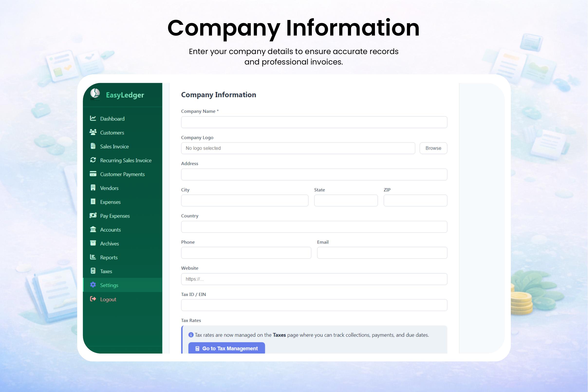Focus the Address input field
Viewport: 588px width, 392px height.
tap(314, 175)
